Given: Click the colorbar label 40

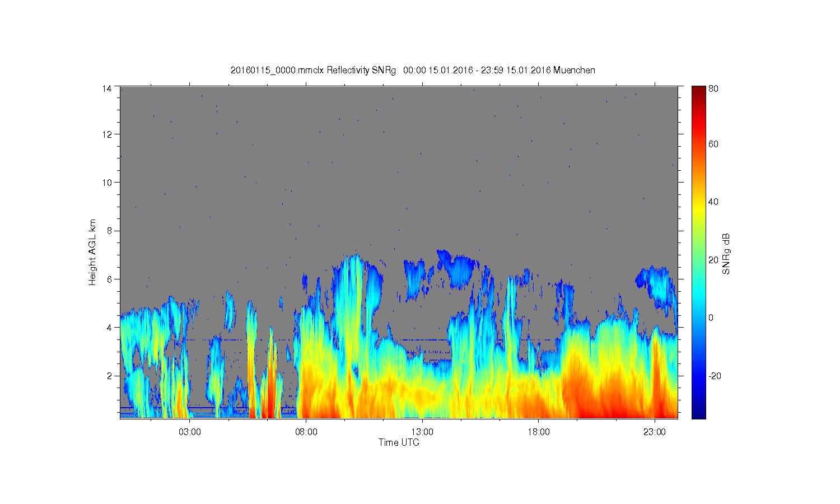Looking at the screenshot, I should (713, 202).
